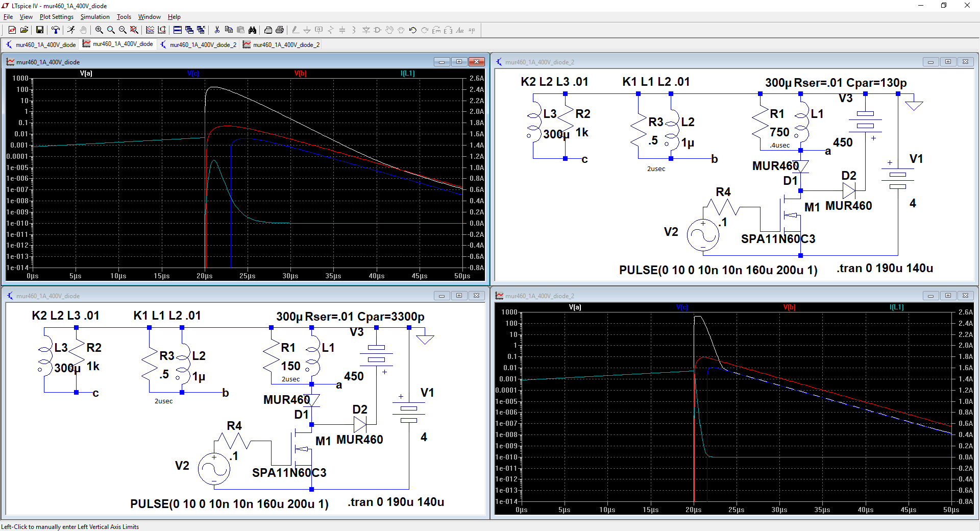980x531 pixels.
Task: Click I[L1] trace label in top-left plot
Action: click(x=408, y=74)
